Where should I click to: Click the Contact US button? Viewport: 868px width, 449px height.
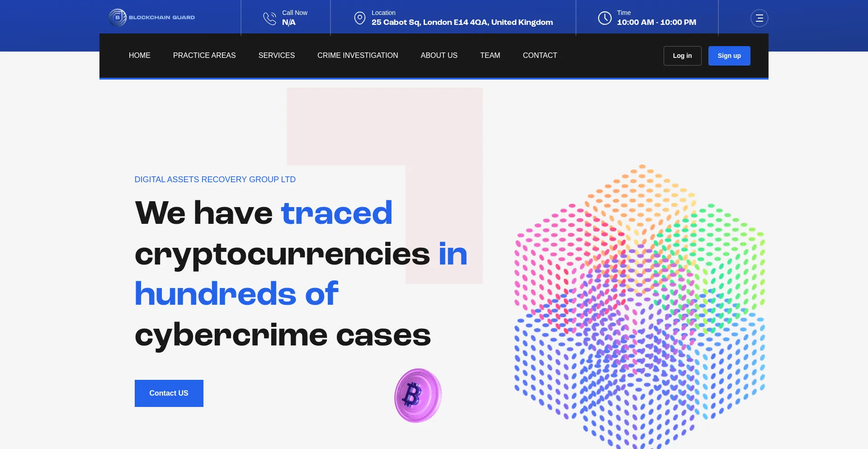169,393
